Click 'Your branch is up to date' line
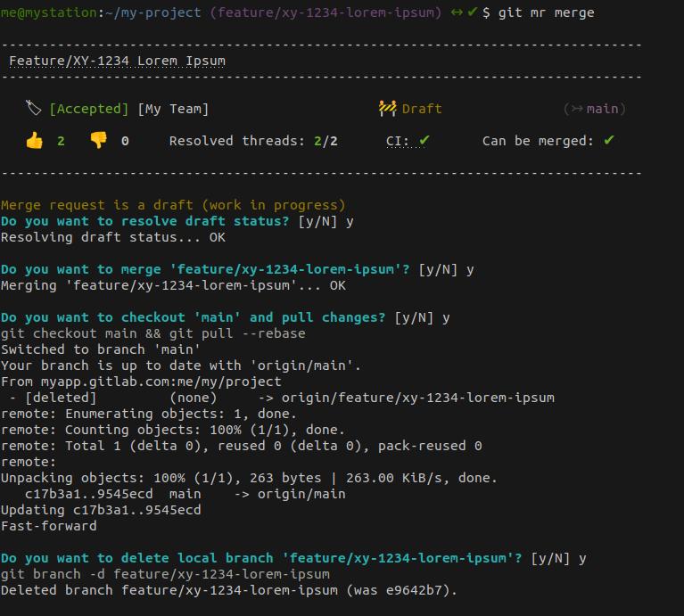 click(x=181, y=365)
